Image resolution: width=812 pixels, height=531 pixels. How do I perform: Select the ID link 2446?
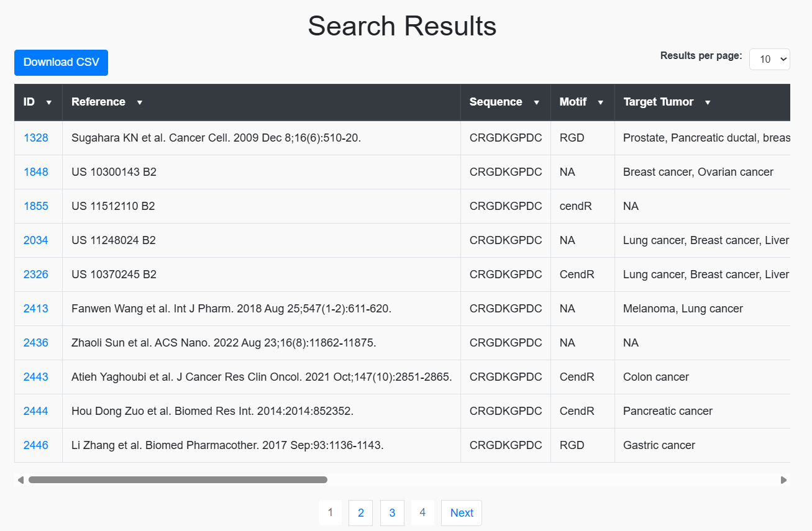tap(37, 445)
